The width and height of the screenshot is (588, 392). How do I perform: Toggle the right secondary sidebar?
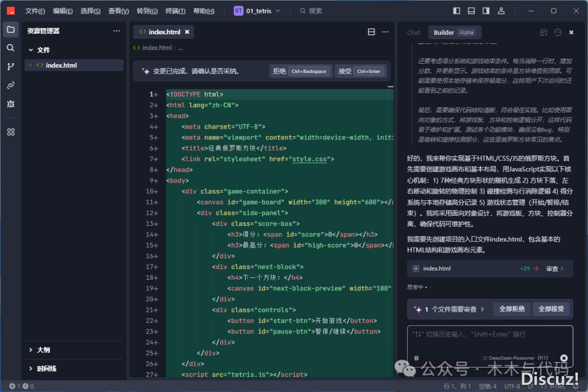[486, 11]
